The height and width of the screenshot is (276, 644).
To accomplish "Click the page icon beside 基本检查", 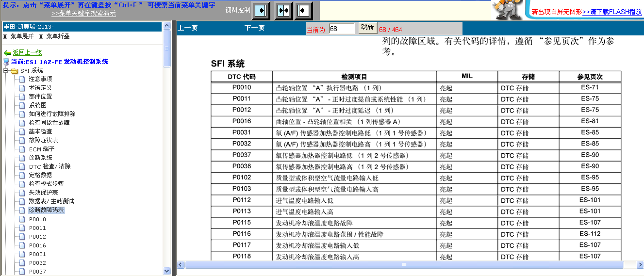I will pyautogui.click(x=22, y=131).
